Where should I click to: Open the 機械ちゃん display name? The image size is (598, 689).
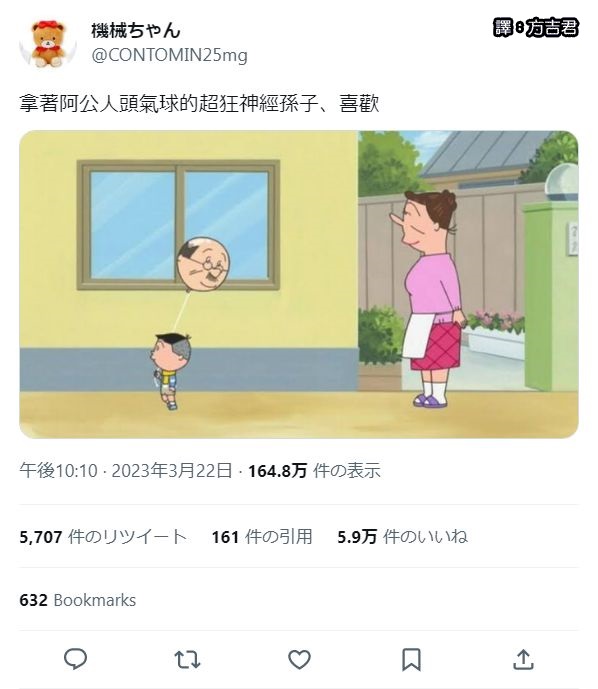pyautogui.click(x=136, y=30)
